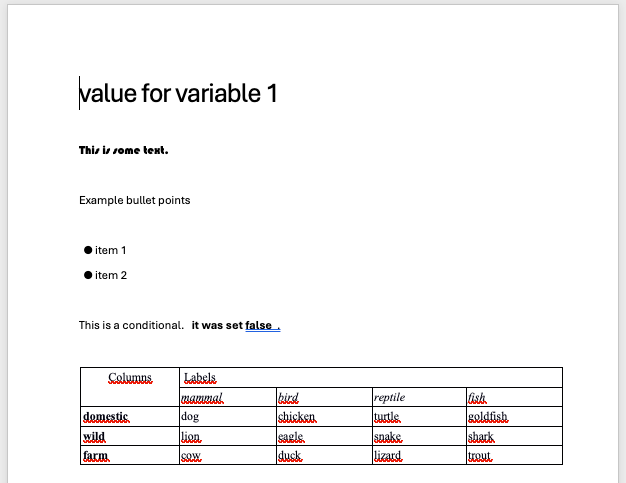Click the "cow" cell in farm row
The image size is (626, 483).
191,455
